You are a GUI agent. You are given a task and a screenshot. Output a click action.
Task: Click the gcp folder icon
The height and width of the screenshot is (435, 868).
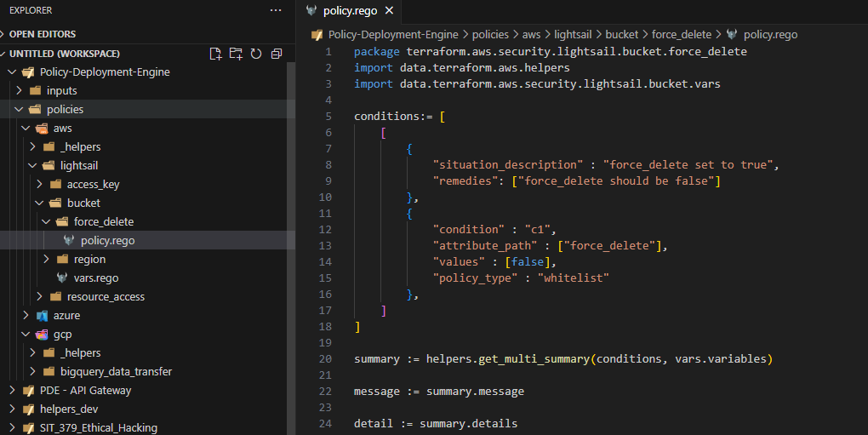pos(42,335)
